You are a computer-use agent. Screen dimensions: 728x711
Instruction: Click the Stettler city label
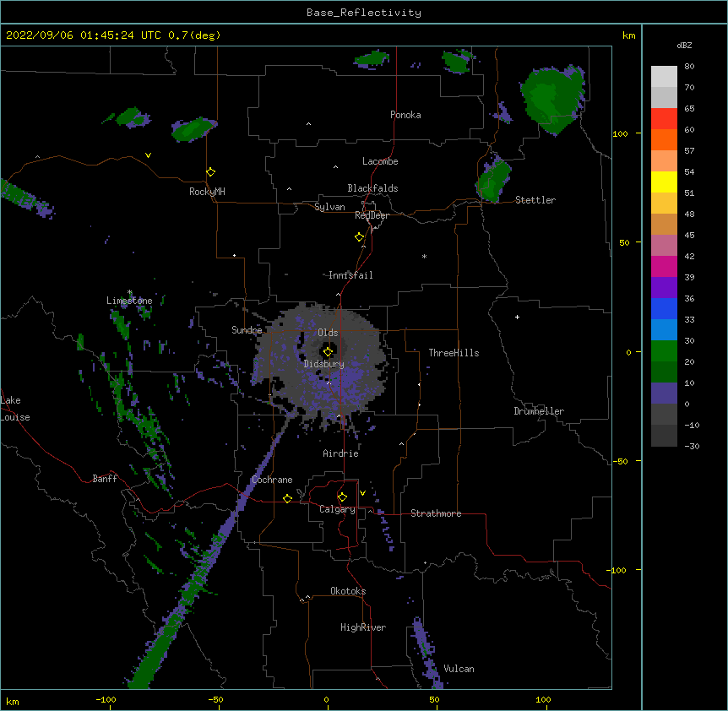click(535, 200)
